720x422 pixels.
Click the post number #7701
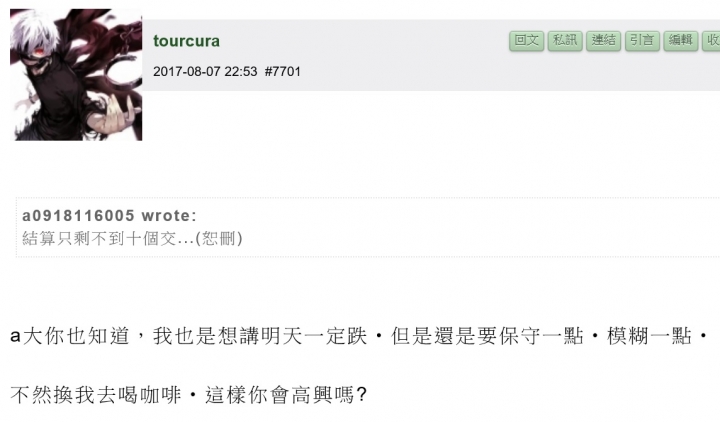pyautogui.click(x=283, y=71)
